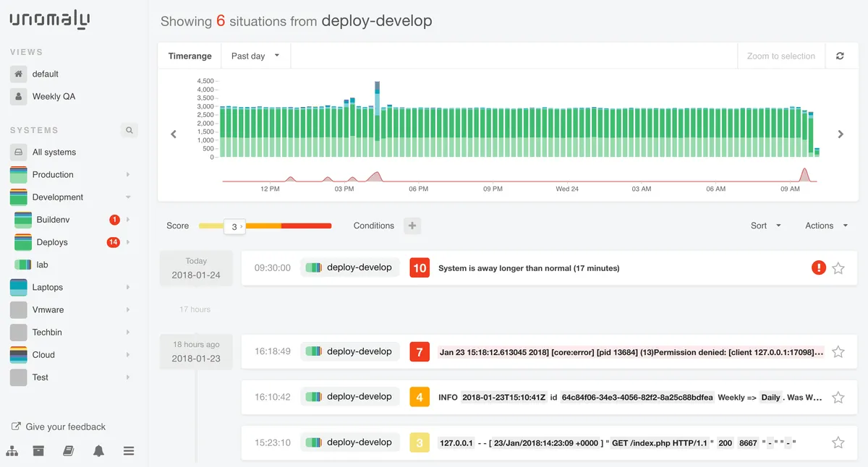Select Deploys under Development systems
The width and height of the screenshot is (868, 467).
click(x=52, y=242)
